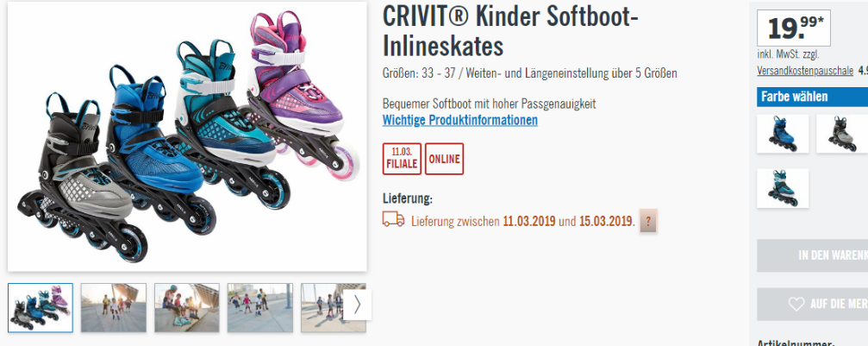Click main product image of inline skates
Viewport: 868px width, 346px height.
(187, 137)
